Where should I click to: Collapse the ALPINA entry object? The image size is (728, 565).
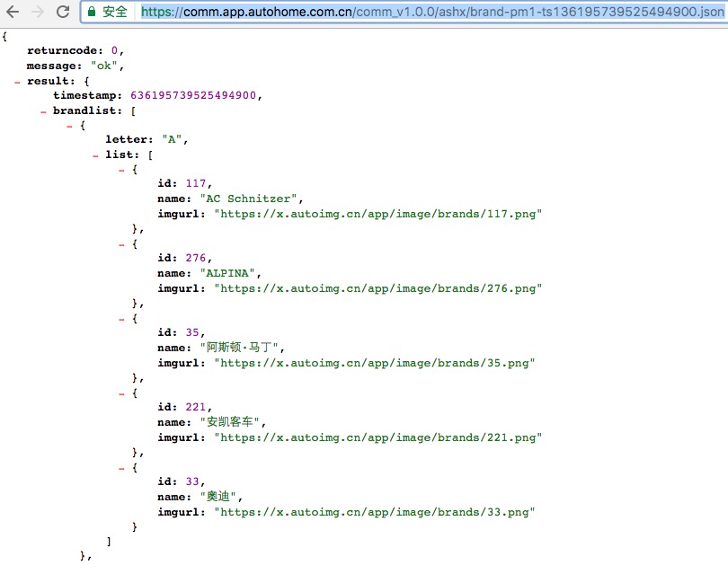pyautogui.click(x=121, y=245)
